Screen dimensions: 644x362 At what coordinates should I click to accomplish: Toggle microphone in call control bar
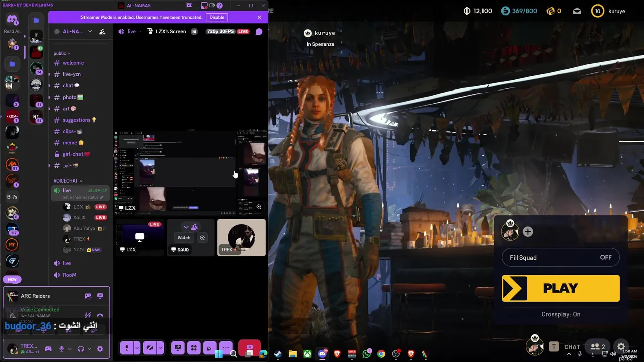click(x=126, y=347)
